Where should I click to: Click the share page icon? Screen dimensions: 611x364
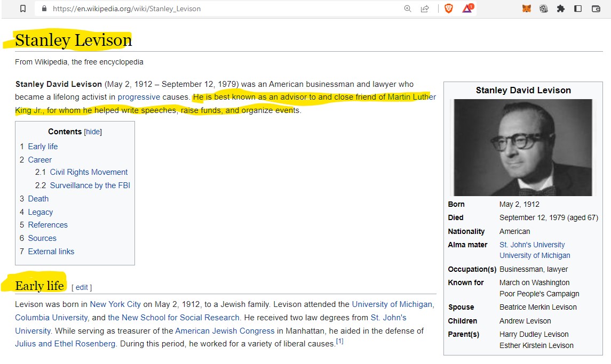425,9
